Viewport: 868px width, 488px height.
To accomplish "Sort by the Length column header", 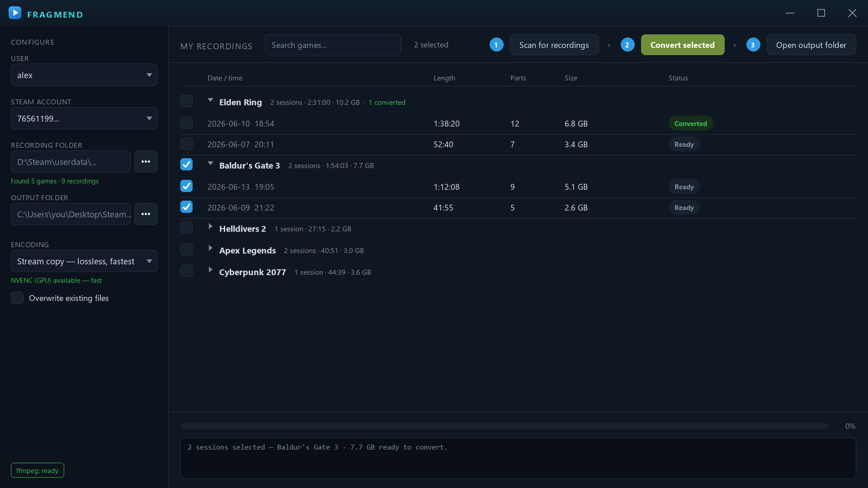I will pyautogui.click(x=444, y=78).
